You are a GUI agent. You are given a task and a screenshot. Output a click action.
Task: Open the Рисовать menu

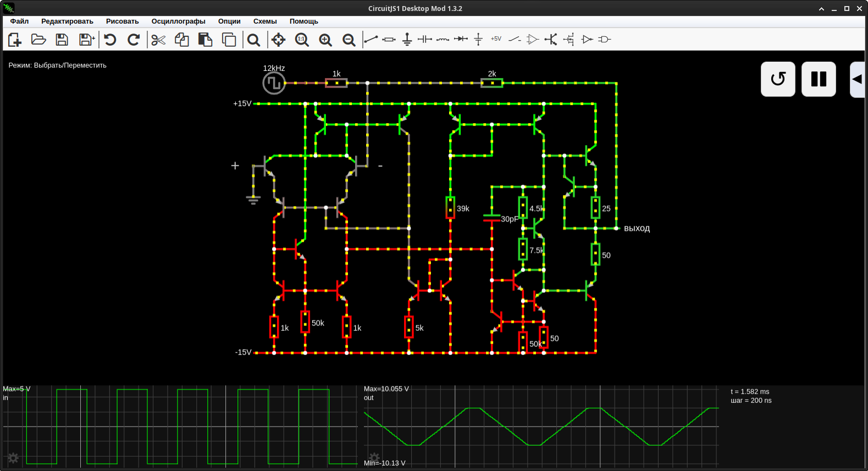click(x=122, y=21)
